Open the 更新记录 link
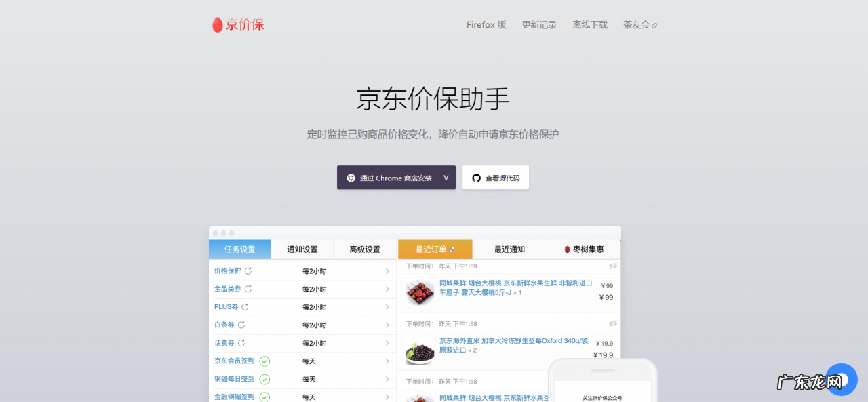868x402 pixels. (539, 24)
